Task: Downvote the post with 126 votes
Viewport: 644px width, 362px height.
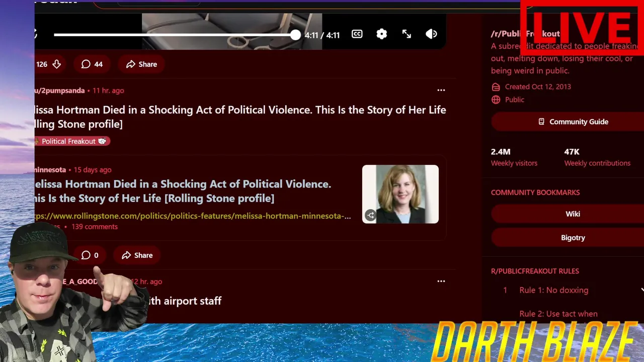Action: (x=56, y=64)
